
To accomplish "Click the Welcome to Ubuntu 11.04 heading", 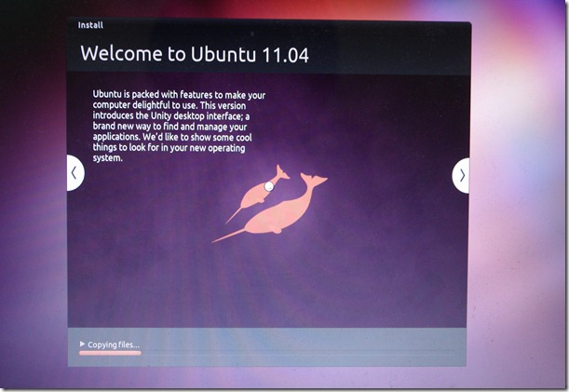I will [195, 54].
